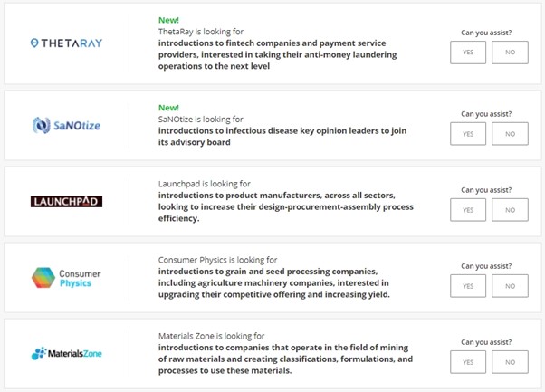Click the ThetaRay company logo
This screenshot has height=392, width=545.
[66, 43]
